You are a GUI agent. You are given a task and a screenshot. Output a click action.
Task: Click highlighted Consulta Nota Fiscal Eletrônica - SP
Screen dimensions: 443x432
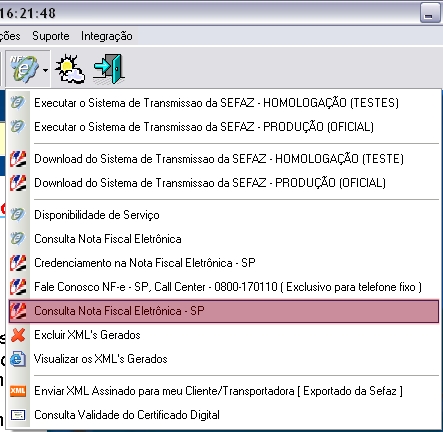pyautogui.click(x=224, y=311)
